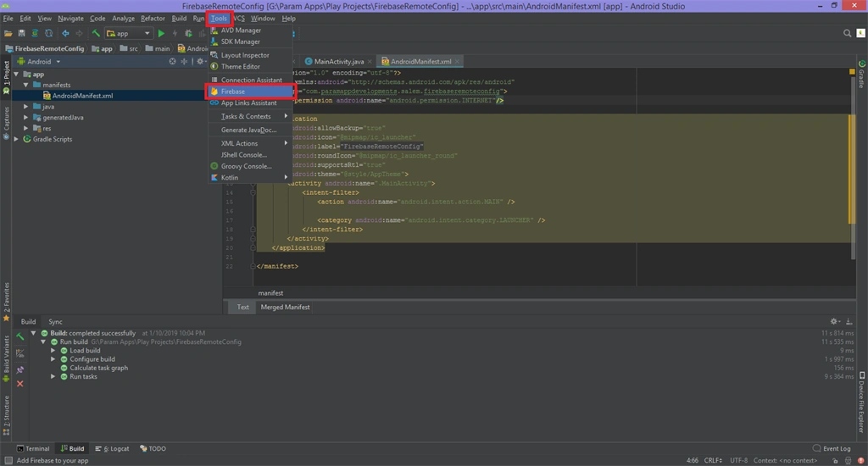Click the collapse all icon in Project panel

184,62
